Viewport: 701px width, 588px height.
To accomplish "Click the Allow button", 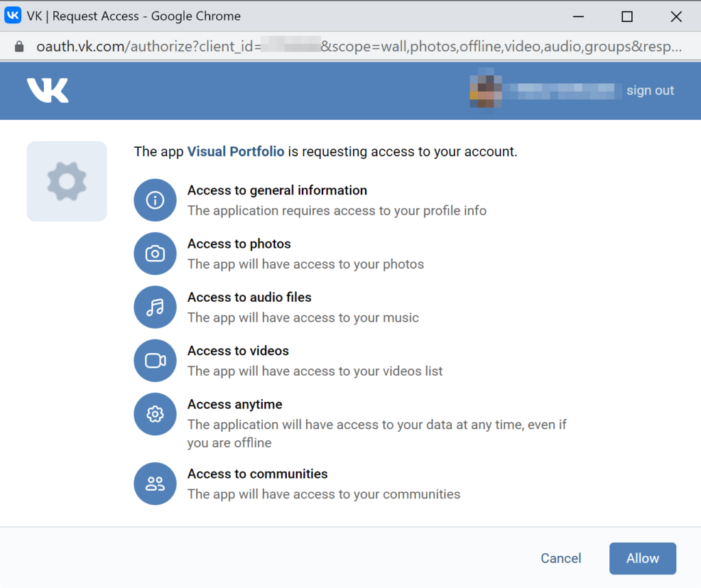I will 642,558.
